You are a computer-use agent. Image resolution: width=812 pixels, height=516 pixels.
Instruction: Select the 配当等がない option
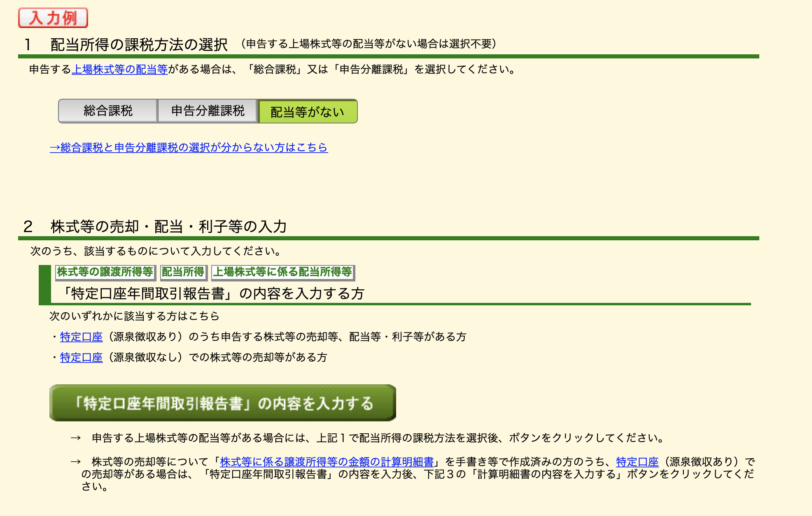[308, 111]
